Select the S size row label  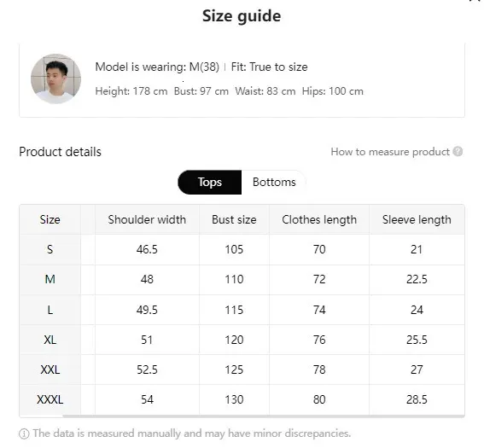(x=50, y=249)
